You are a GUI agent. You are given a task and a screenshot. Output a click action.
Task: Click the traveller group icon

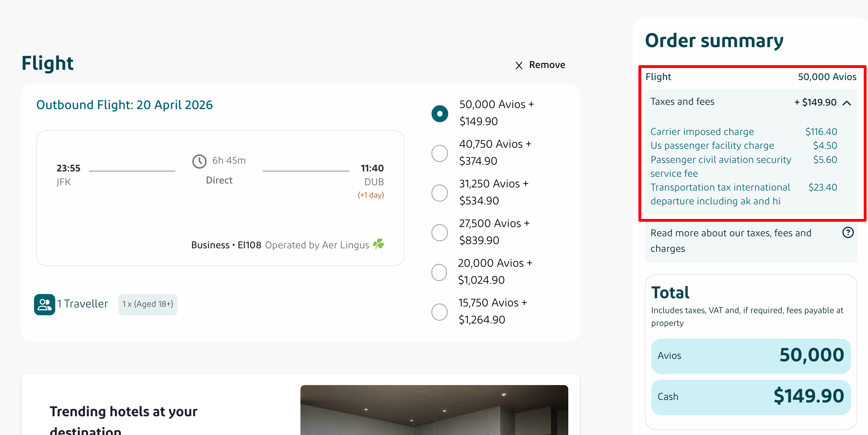45,304
